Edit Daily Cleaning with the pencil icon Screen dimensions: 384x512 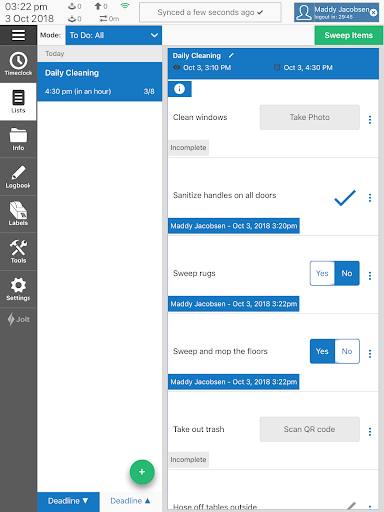(231, 55)
